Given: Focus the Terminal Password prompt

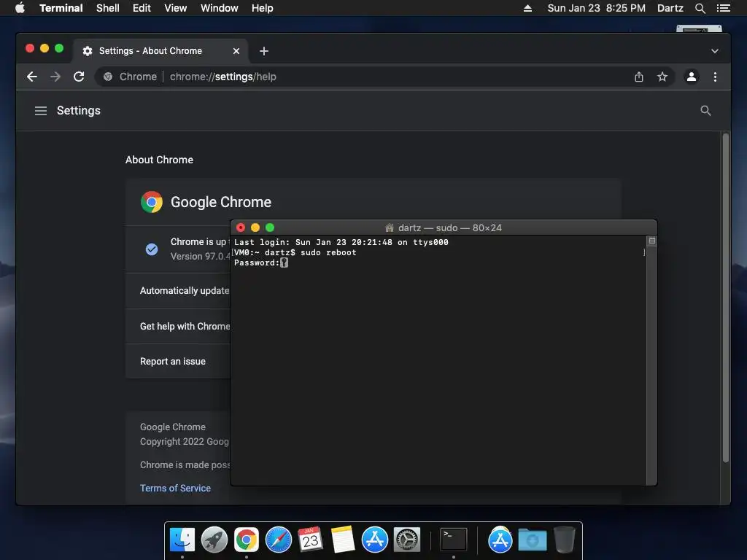Looking at the screenshot, I should tap(261, 262).
